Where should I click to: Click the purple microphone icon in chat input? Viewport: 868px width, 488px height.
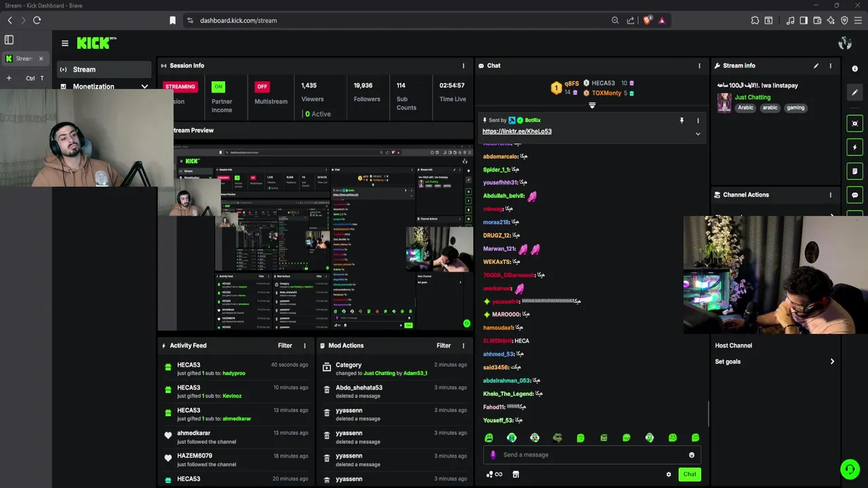pyautogui.click(x=493, y=455)
